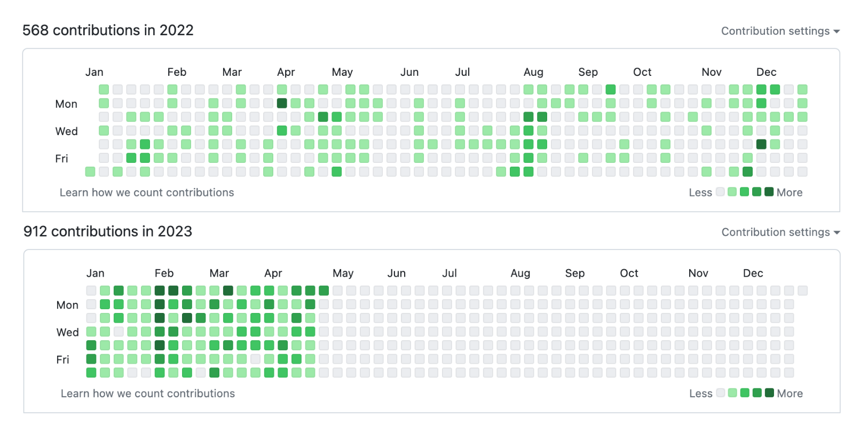This screenshot has height=439, width=868.
Task: Click the 'Jun' month label in 2023 graph
Action: click(x=397, y=273)
